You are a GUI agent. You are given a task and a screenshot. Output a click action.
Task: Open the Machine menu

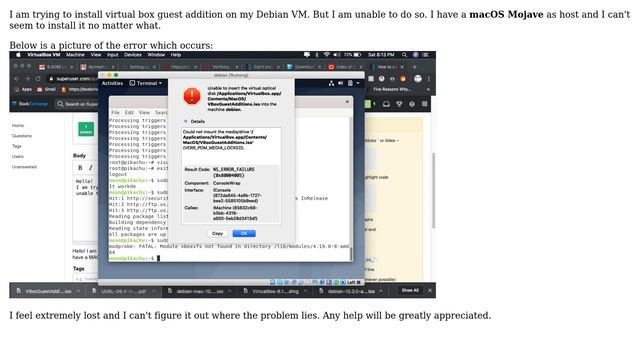pos(75,55)
